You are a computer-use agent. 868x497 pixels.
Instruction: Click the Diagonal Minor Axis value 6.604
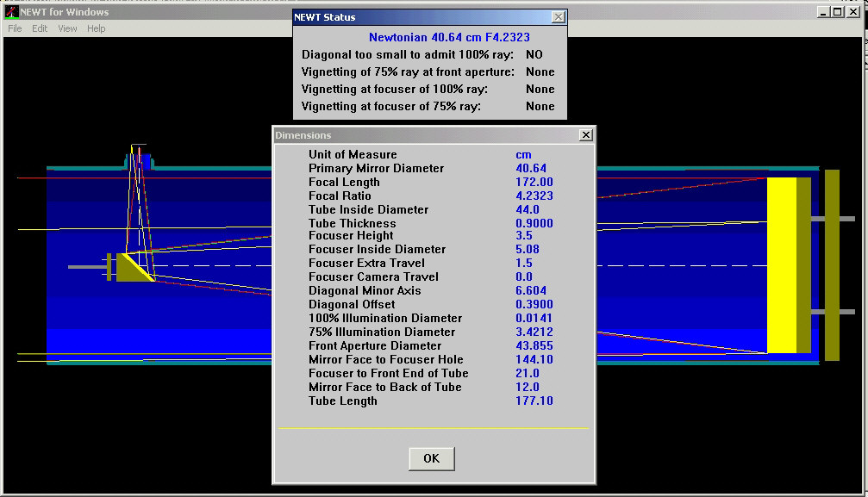[531, 291]
